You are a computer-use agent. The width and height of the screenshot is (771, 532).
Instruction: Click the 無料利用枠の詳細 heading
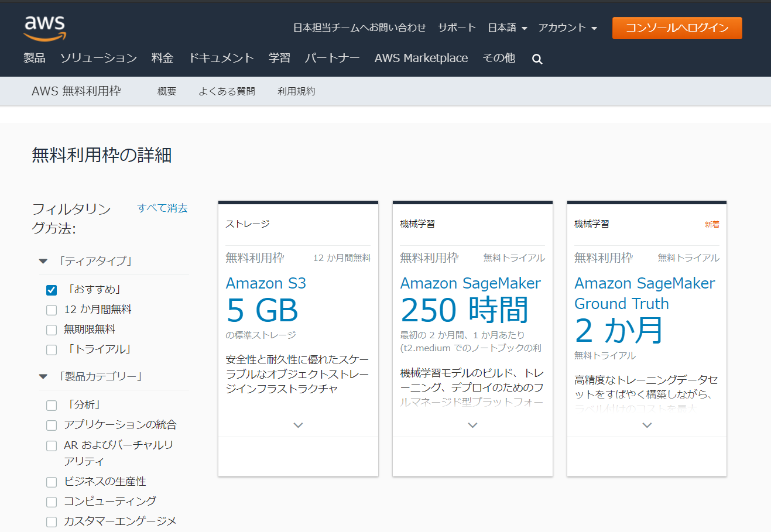(101, 155)
